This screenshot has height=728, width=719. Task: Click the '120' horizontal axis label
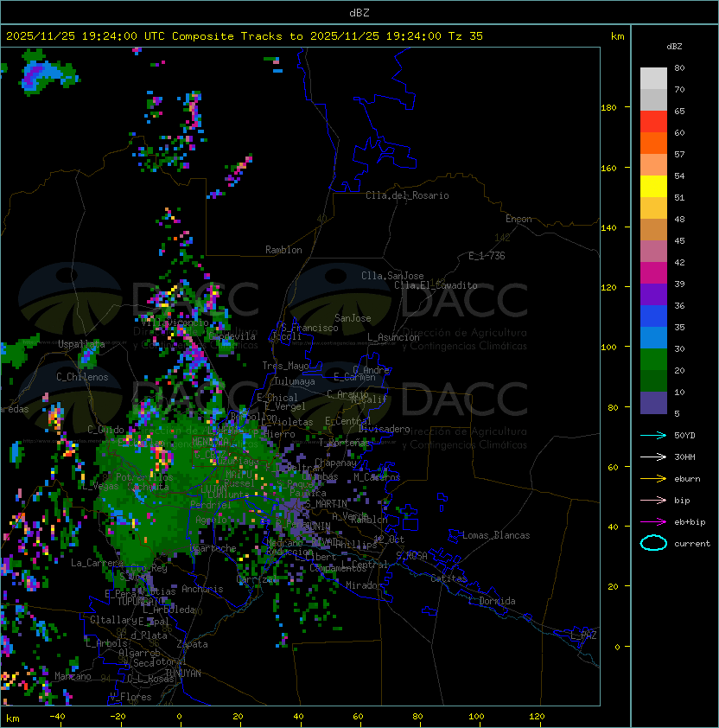(537, 717)
